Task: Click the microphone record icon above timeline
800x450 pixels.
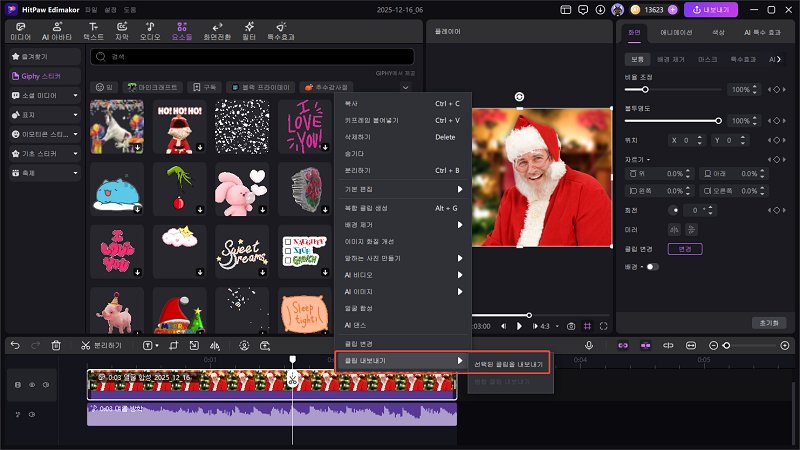Action: click(589, 345)
